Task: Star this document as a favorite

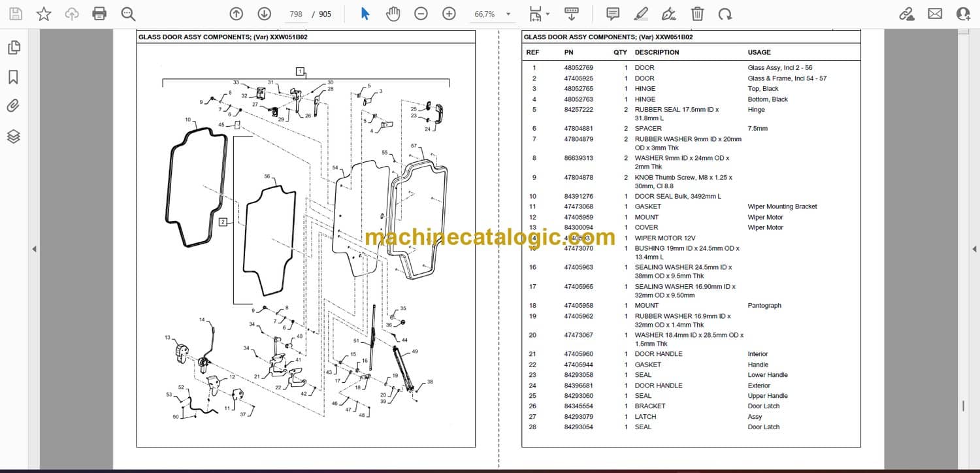Action: (44, 14)
